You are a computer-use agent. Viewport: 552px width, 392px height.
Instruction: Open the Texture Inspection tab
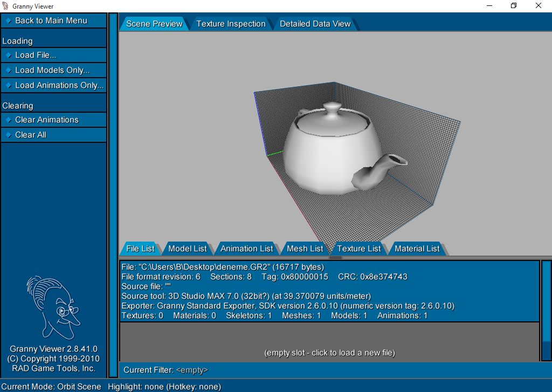[231, 24]
